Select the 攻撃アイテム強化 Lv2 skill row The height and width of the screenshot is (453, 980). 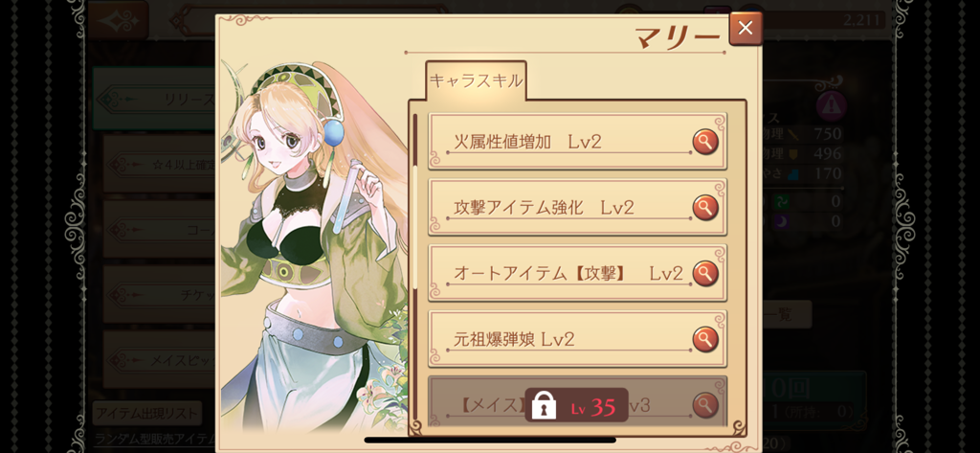point(577,207)
